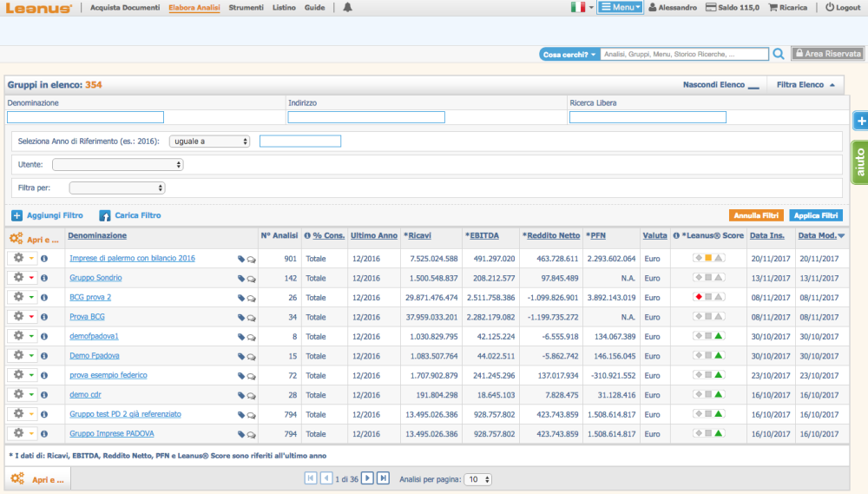Open Analisi per pagina dropdown
The height and width of the screenshot is (494, 868).
(x=478, y=479)
